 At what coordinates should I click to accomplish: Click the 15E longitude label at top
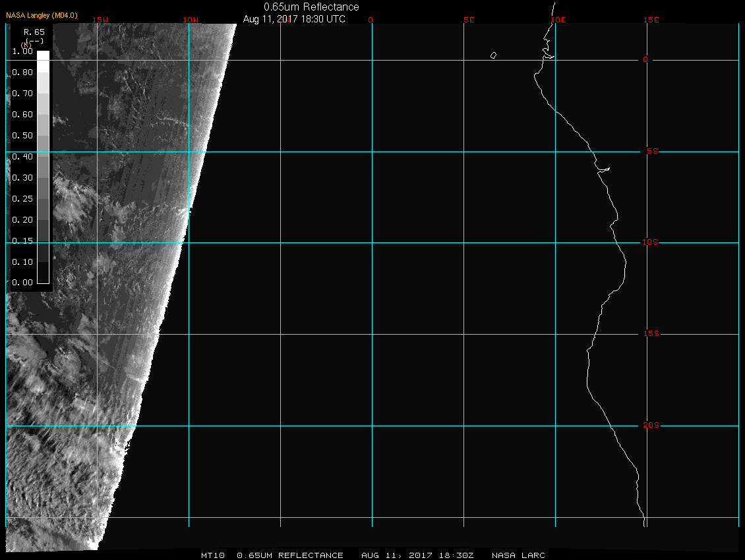coord(651,20)
